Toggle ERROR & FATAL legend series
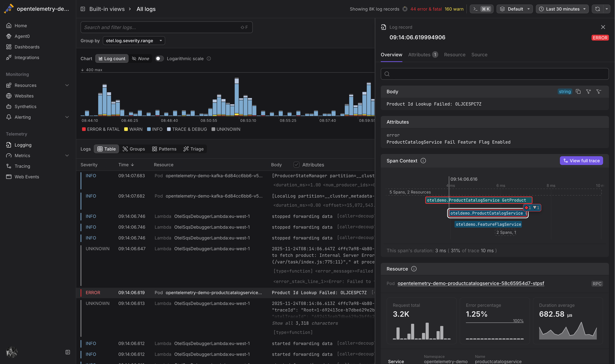The image size is (615, 364). point(101,129)
